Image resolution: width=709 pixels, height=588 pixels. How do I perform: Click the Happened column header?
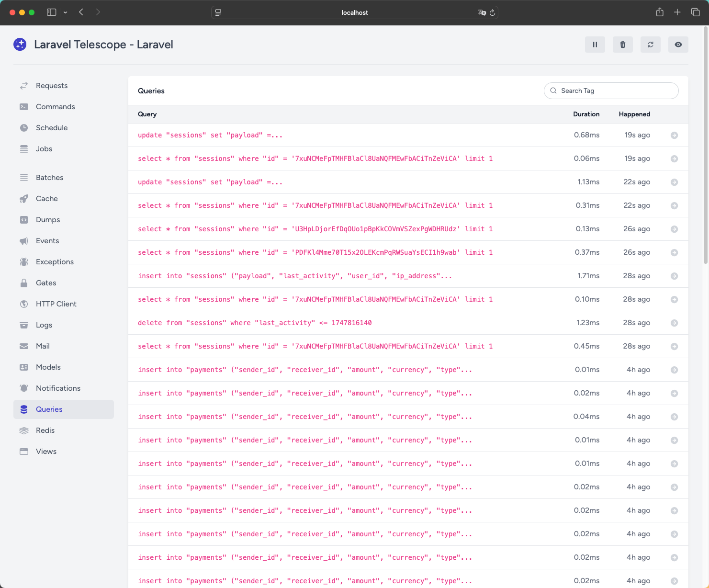click(634, 114)
